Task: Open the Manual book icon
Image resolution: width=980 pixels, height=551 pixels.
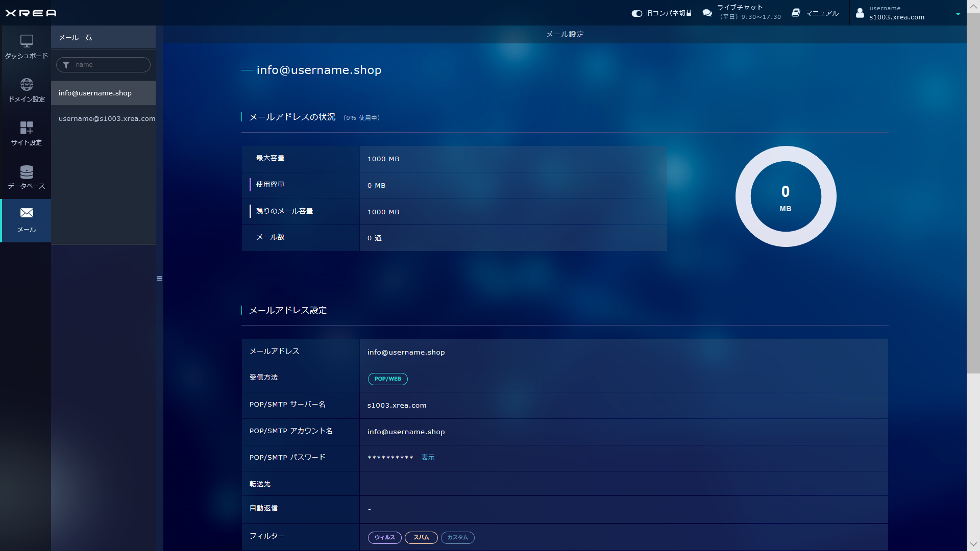Action: pyautogui.click(x=796, y=13)
